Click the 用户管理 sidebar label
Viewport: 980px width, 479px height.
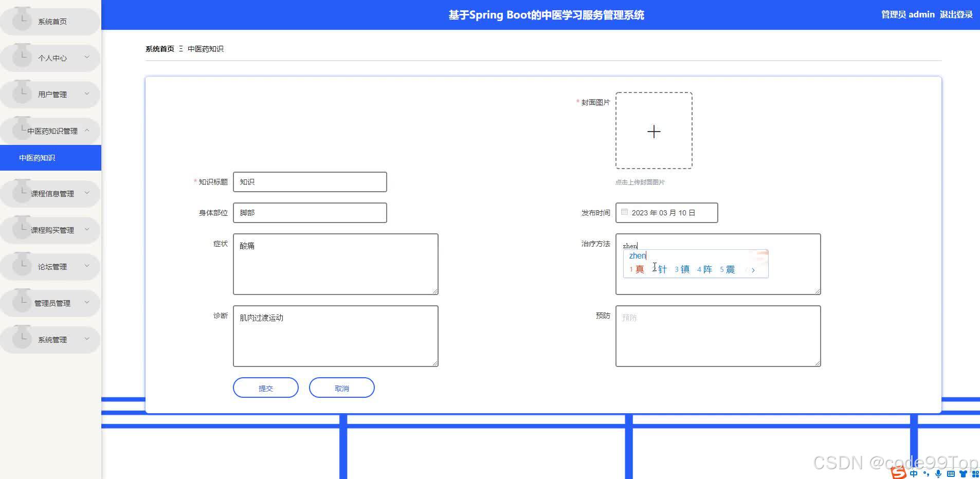[x=52, y=95]
